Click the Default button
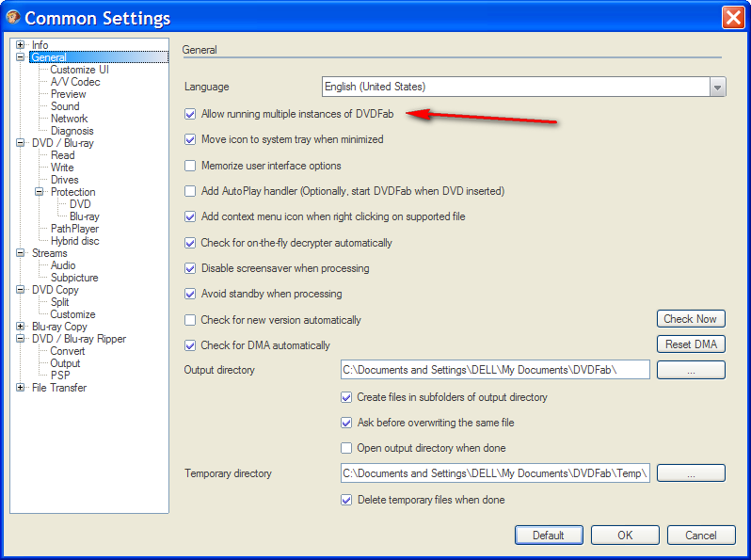The image size is (751, 560). coord(549,536)
